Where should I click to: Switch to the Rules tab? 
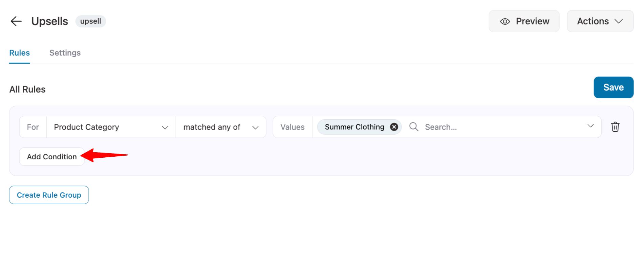click(x=19, y=53)
